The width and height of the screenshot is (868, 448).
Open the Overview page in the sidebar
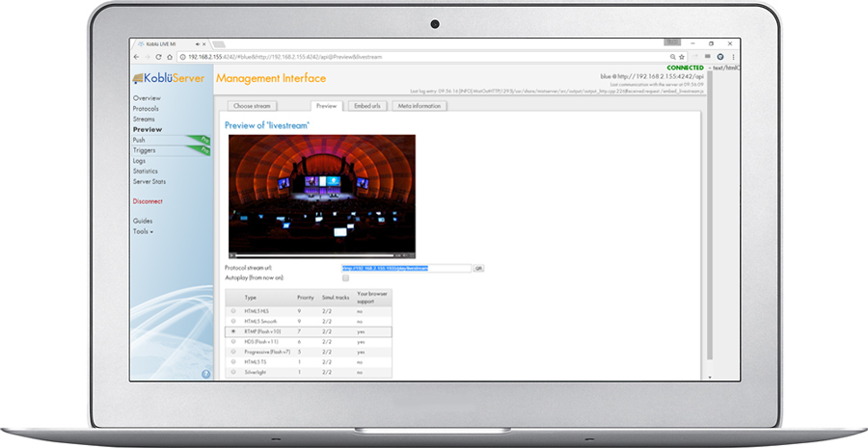(147, 98)
